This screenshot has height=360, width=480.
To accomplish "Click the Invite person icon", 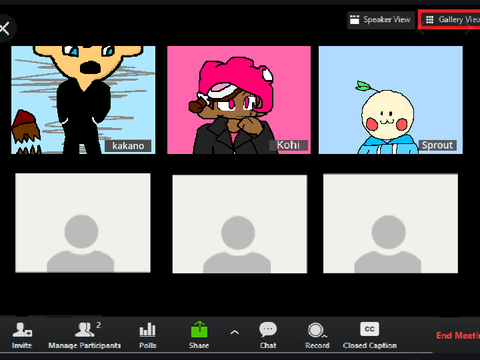I will pos(22,330).
